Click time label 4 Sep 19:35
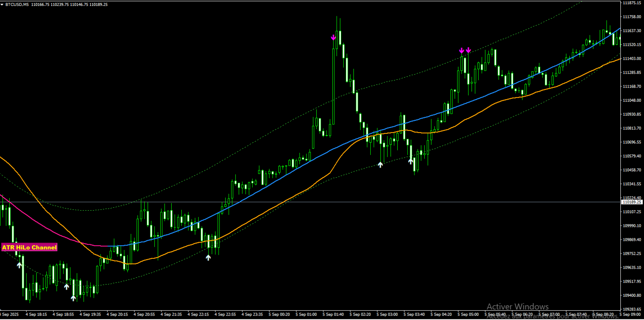Viewport: 644px width, 320px height. pyautogui.click(x=90, y=314)
